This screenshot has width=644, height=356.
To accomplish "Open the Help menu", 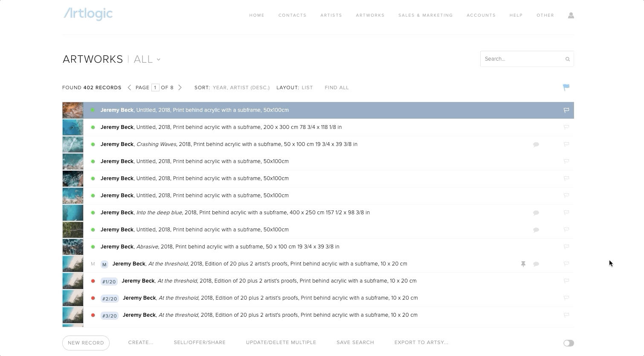I will tap(516, 15).
